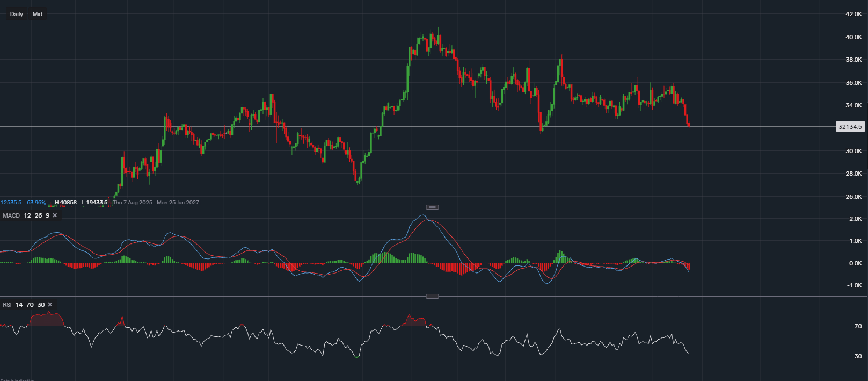Click the MACD slow period value 26
The width and height of the screenshot is (868, 381).
pos(38,215)
